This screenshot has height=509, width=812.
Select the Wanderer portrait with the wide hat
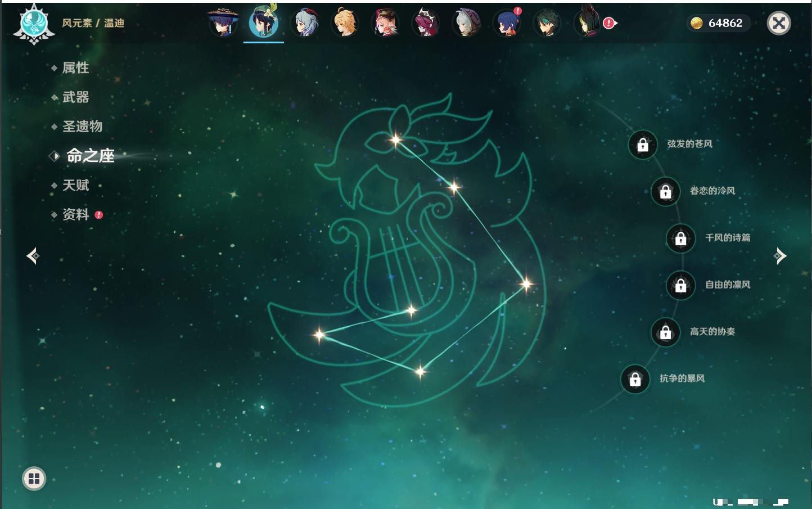tap(223, 23)
